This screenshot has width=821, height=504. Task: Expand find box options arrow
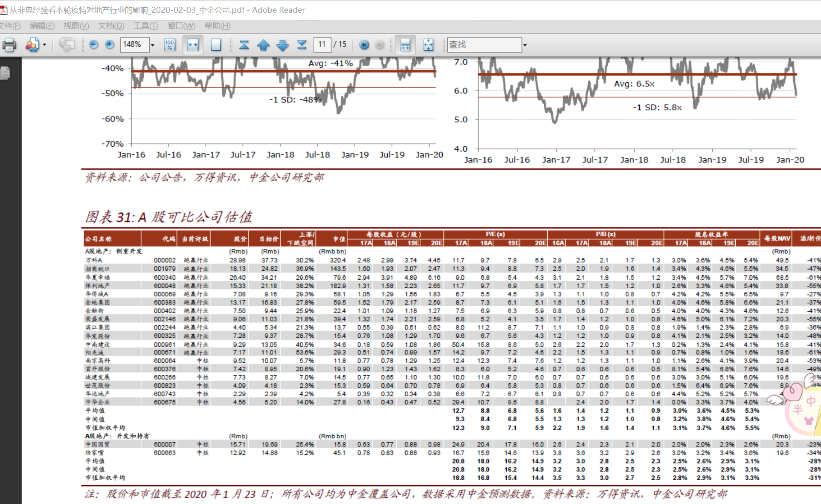click(525, 45)
